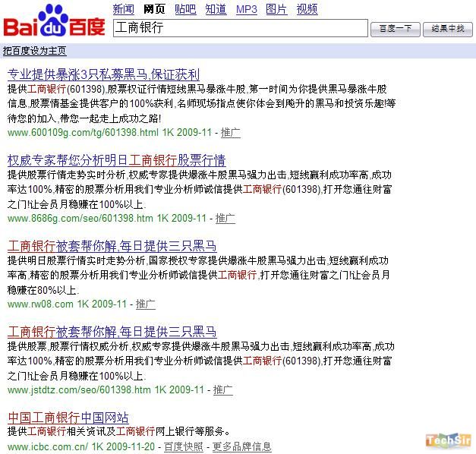Open 中国工商银行中国网站 result
The width and height of the screenshot is (476, 454).
pyautogui.click(x=68, y=418)
